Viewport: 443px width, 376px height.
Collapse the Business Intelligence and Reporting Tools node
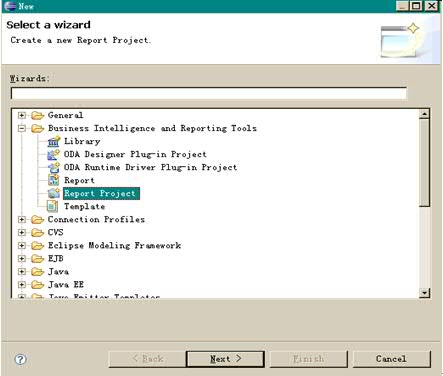(x=22, y=128)
